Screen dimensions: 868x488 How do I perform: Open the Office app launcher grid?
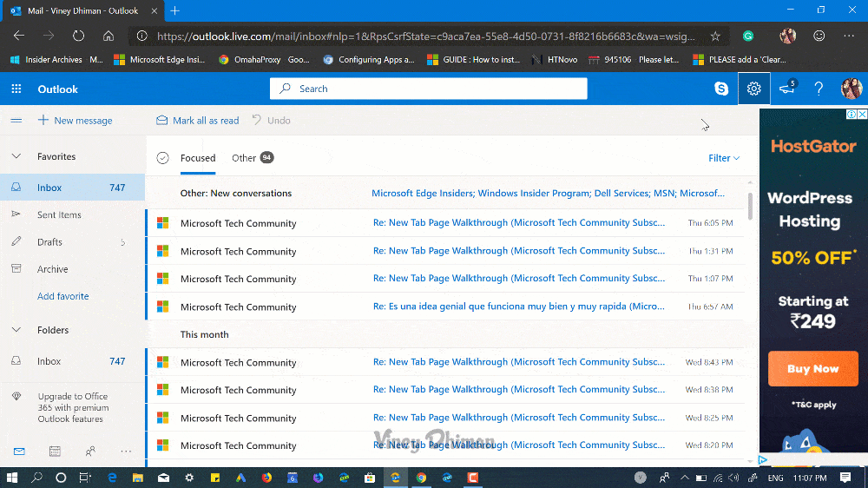[16, 89]
